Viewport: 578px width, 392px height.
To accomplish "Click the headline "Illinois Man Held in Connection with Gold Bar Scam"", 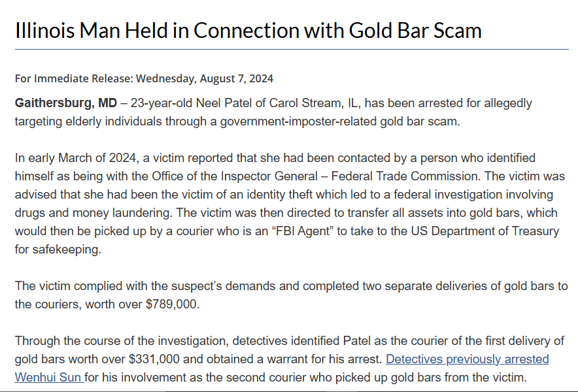I will [248, 30].
